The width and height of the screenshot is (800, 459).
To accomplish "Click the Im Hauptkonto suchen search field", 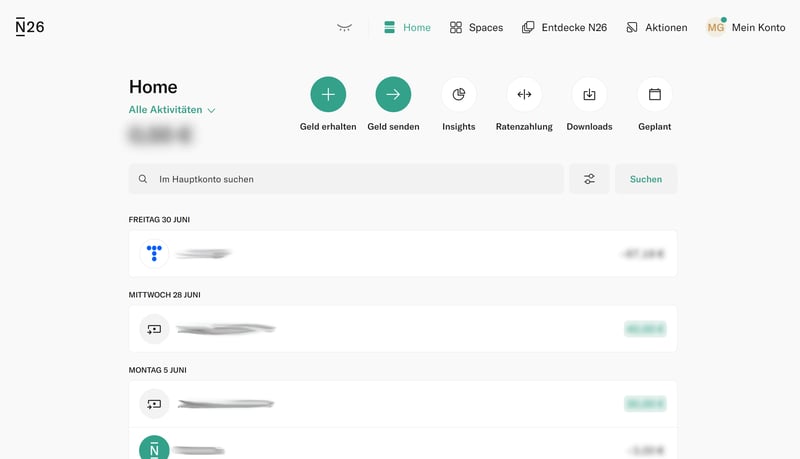I will pyautogui.click(x=346, y=179).
